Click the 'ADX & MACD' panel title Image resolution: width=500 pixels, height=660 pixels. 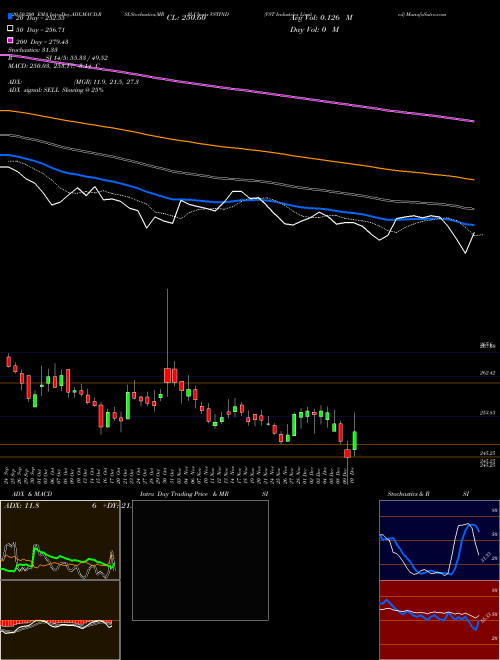pos(32,494)
